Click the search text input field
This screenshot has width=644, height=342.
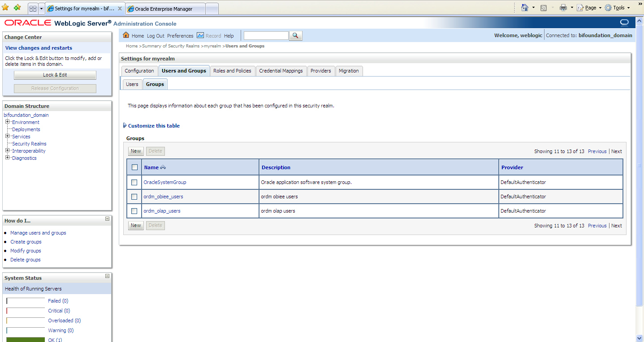click(266, 36)
